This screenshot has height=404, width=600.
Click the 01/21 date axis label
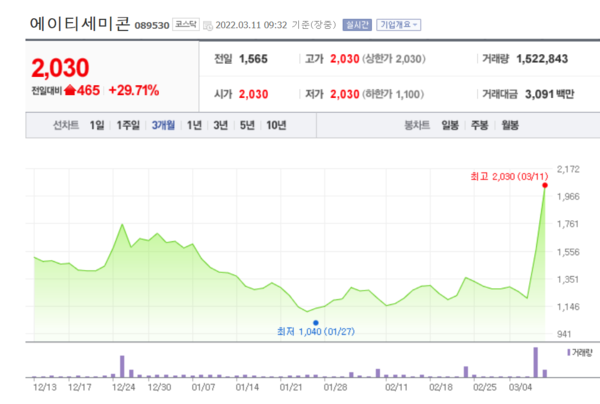click(291, 387)
